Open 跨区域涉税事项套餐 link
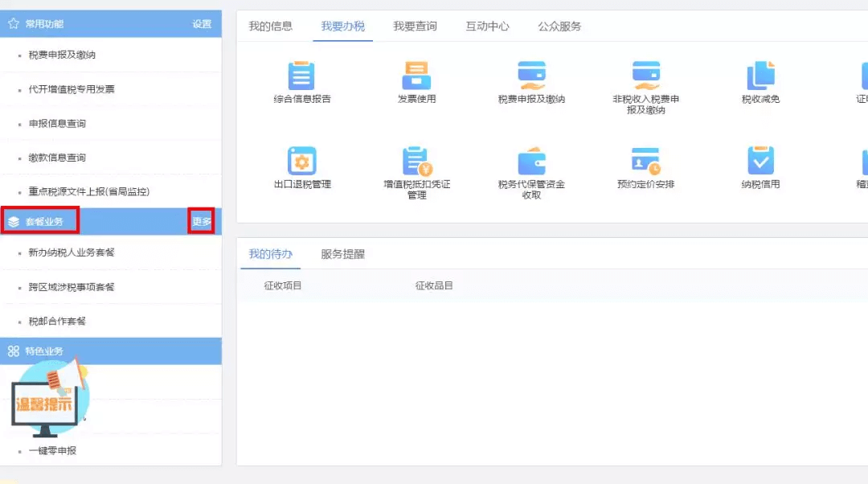Screen dimensions: 868x484 click(x=72, y=287)
